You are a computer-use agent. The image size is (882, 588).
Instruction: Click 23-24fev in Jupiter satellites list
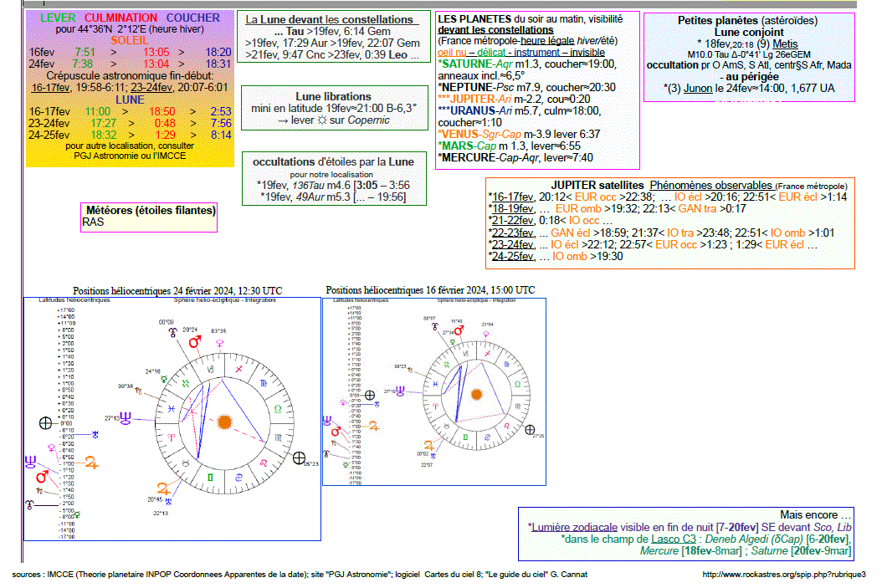click(512, 244)
